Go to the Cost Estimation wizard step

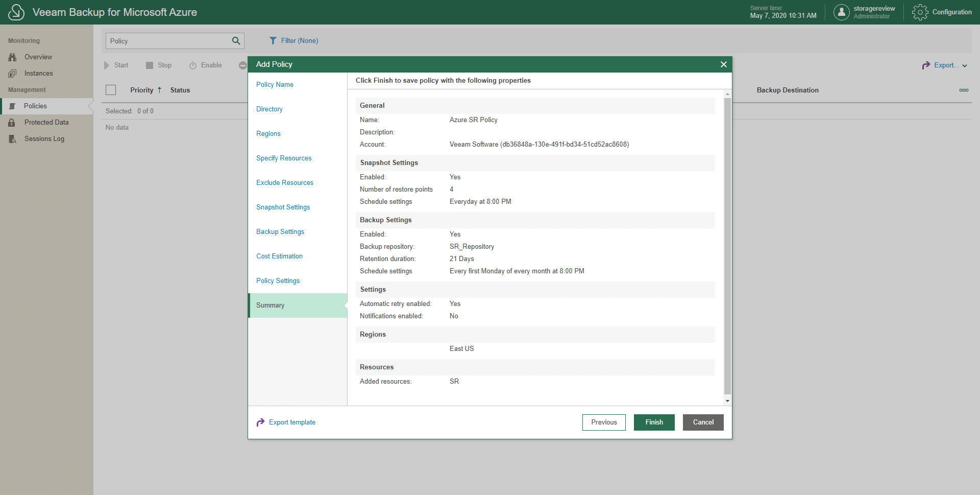coord(279,256)
